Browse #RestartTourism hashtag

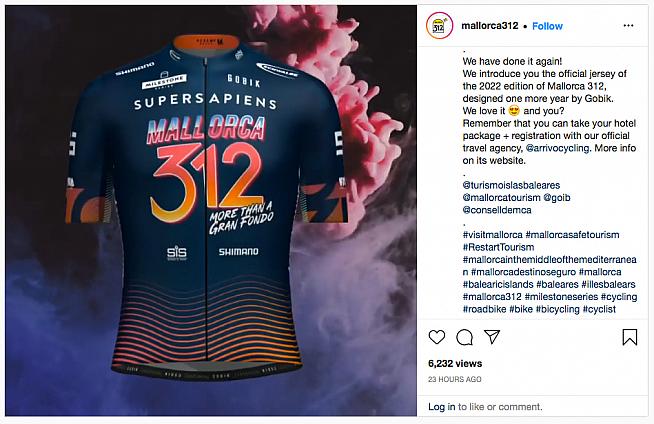pyautogui.click(x=498, y=247)
